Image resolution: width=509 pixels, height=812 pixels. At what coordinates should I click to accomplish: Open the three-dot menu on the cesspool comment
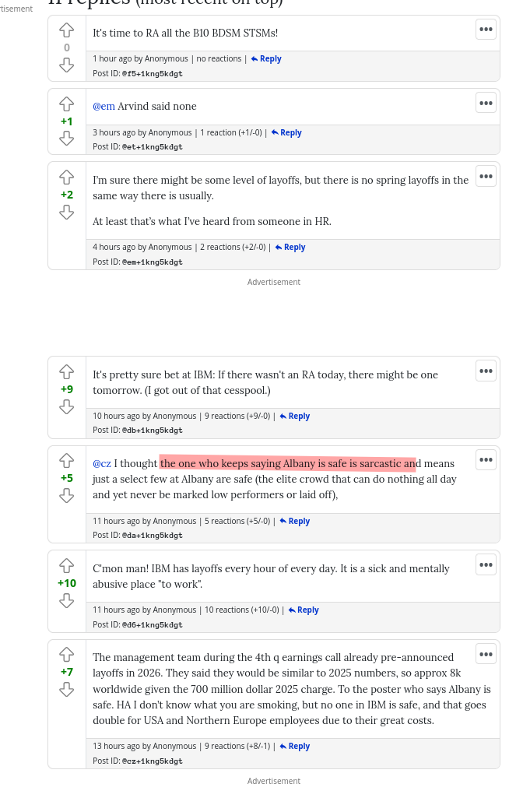(x=486, y=371)
